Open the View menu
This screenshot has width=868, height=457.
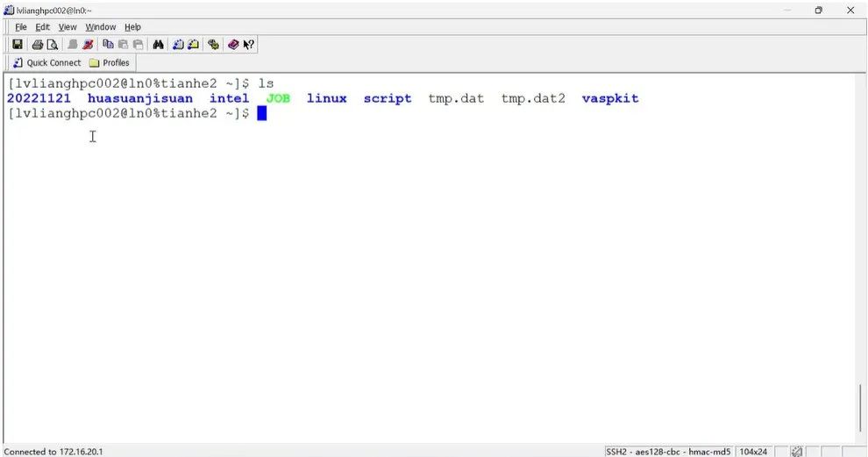[68, 26]
